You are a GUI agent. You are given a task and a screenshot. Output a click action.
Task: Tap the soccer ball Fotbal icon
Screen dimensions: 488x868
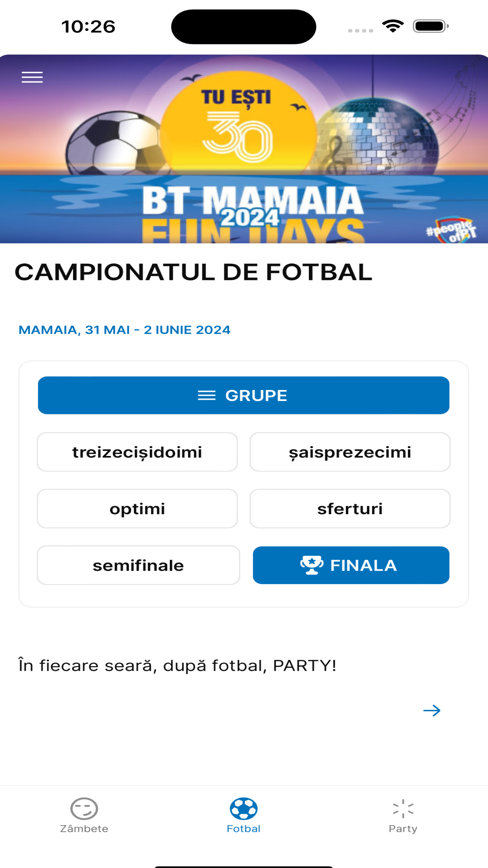244,808
